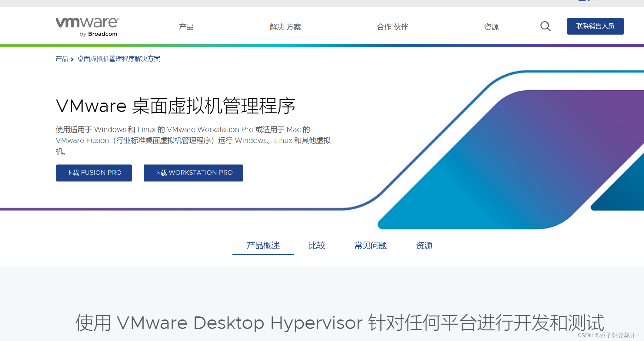The image size is (644, 341).
Task: Click the 下载 FUSION PRO button
Action: [x=94, y=173]
